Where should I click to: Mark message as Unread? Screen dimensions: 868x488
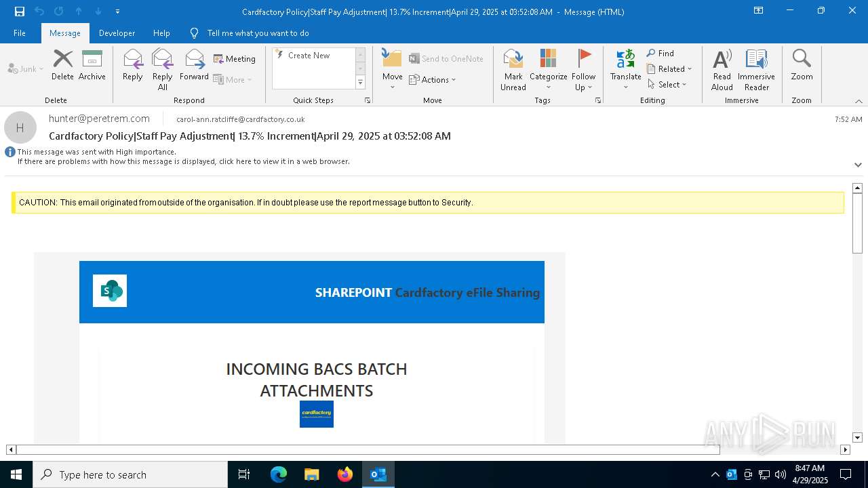(513, 69)
